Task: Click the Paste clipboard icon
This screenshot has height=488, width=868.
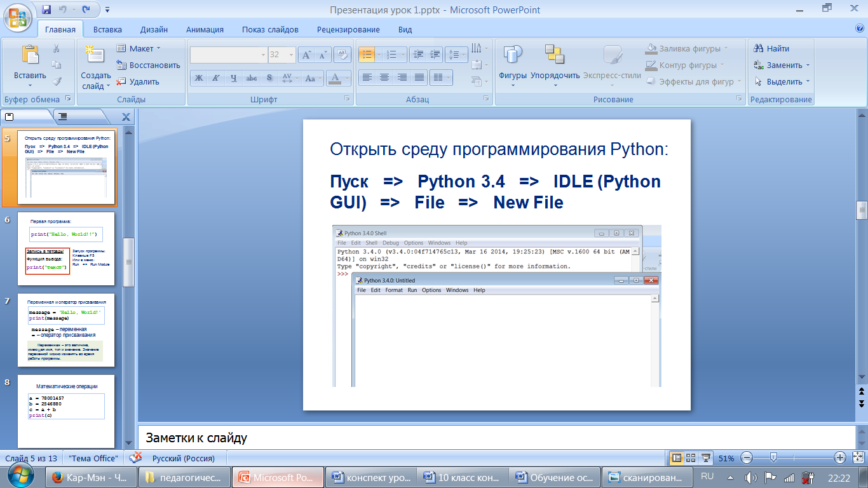Action: (30, 55)
